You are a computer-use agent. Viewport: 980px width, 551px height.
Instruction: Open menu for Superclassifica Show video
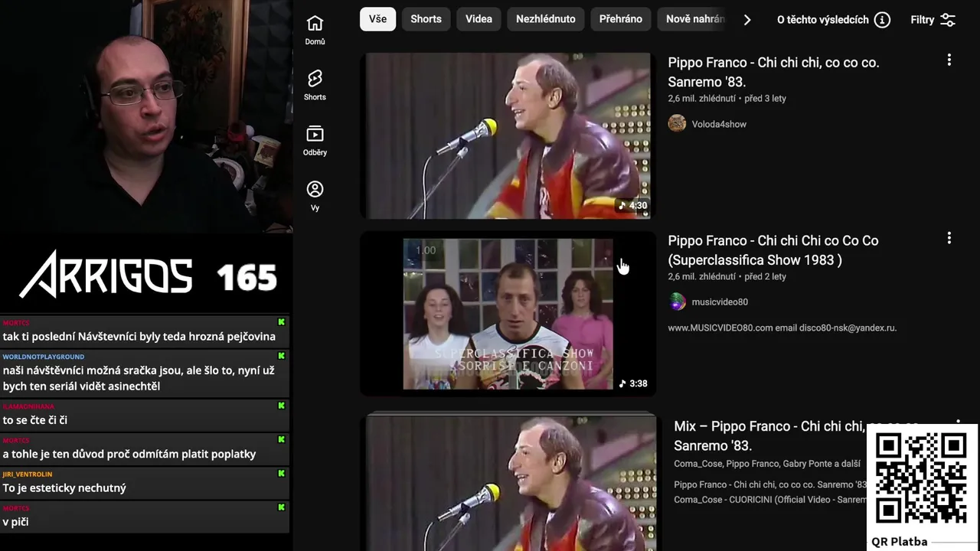[x=949, y=238]
